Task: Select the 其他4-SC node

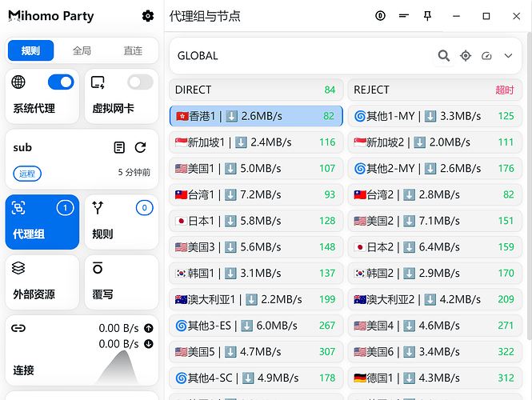Action: click(x=256, y=378)
